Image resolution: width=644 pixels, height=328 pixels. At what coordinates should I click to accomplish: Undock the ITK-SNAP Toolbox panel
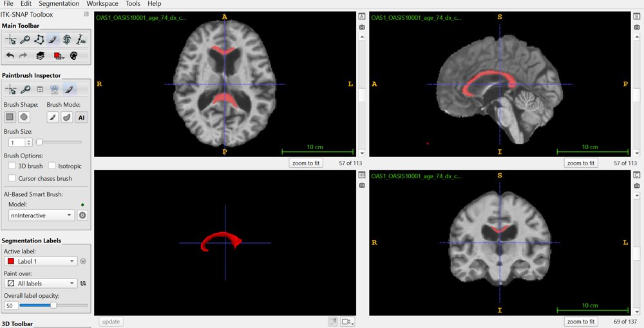point(86,14)
